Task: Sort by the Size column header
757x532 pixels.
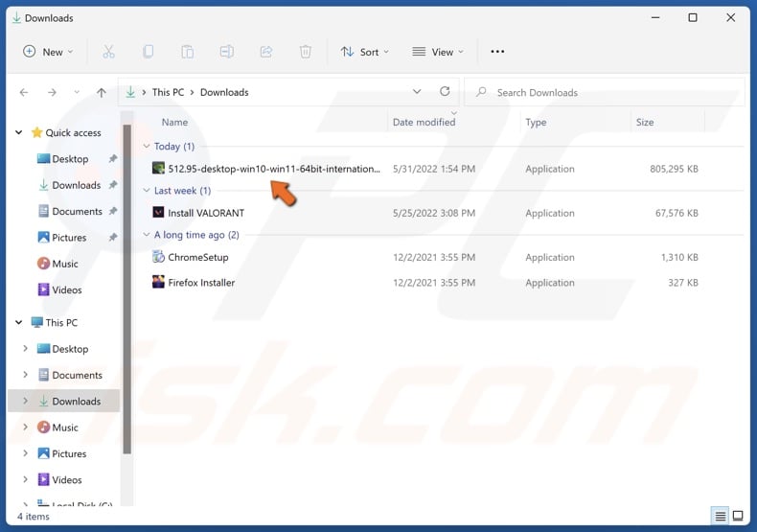Action: tap(645, 122)
